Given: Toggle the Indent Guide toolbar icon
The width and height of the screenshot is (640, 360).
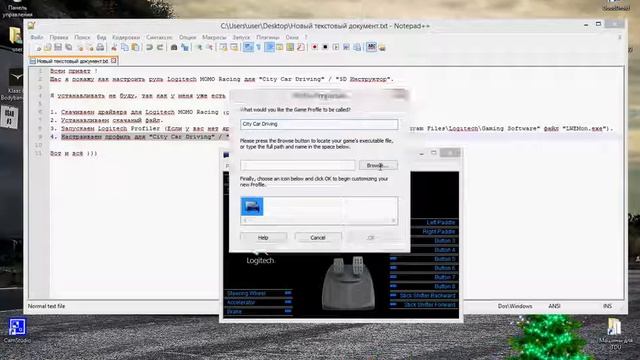Looking at the screenshot, I should coord(269,48).
